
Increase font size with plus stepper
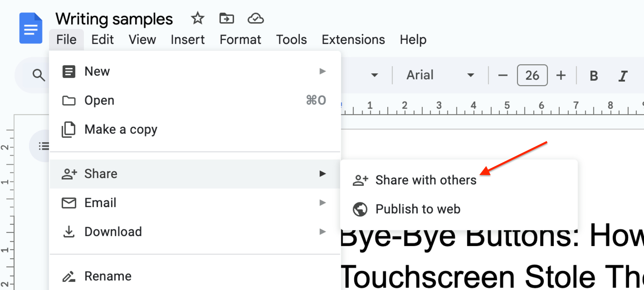tap(561, 75)
